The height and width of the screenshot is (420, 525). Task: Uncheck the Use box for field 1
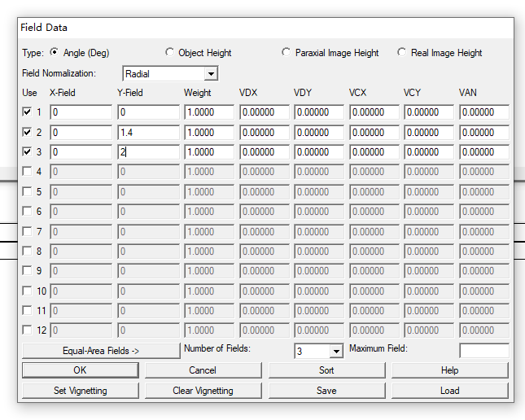pos(27,112)
